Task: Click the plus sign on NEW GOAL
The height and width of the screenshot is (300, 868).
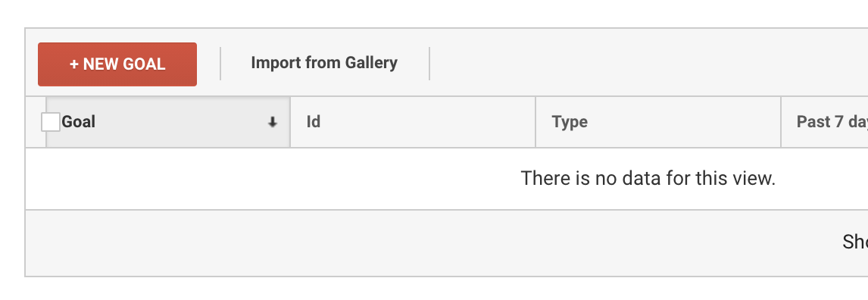Action: (73, 64)
